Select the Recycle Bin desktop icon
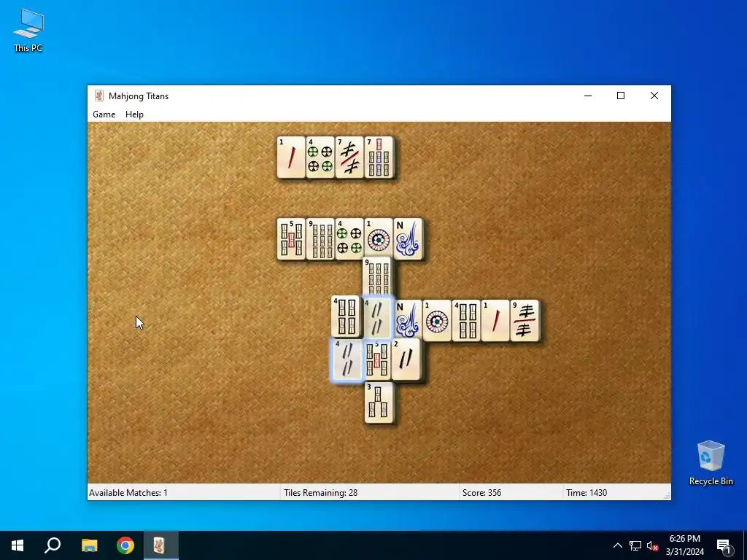 711,463
